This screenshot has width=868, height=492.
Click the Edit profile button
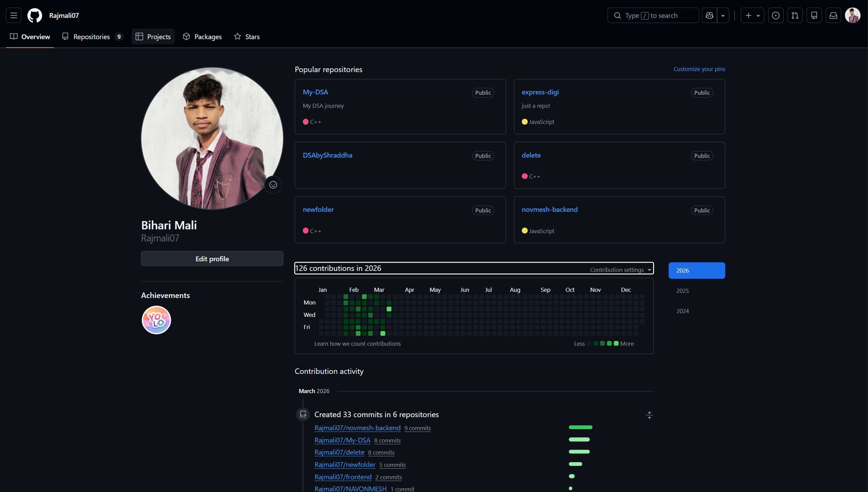click(212, 259)
